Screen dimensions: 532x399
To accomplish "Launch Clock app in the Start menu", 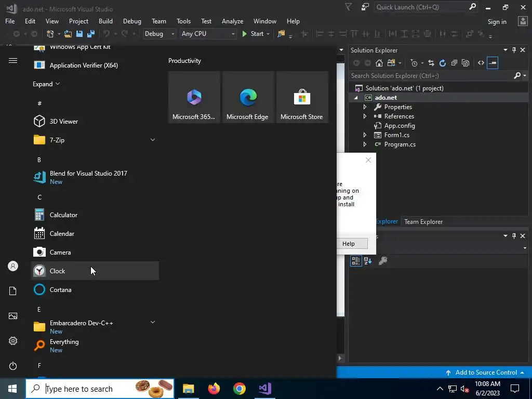I will [95, 271].
